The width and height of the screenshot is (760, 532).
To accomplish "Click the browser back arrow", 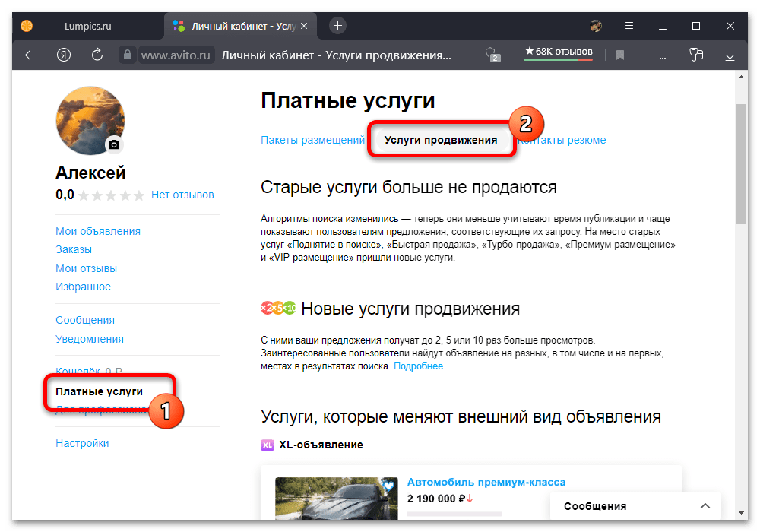I will tap(30, 55).
